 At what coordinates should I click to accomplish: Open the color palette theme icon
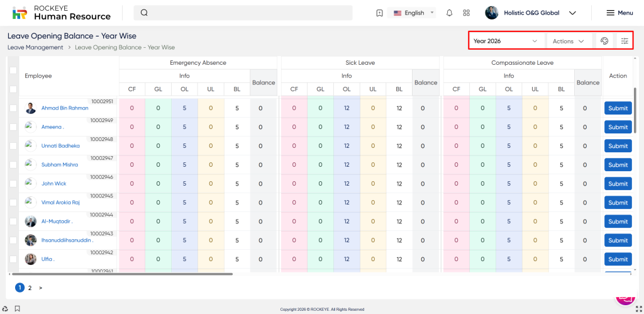coord(604,41)
